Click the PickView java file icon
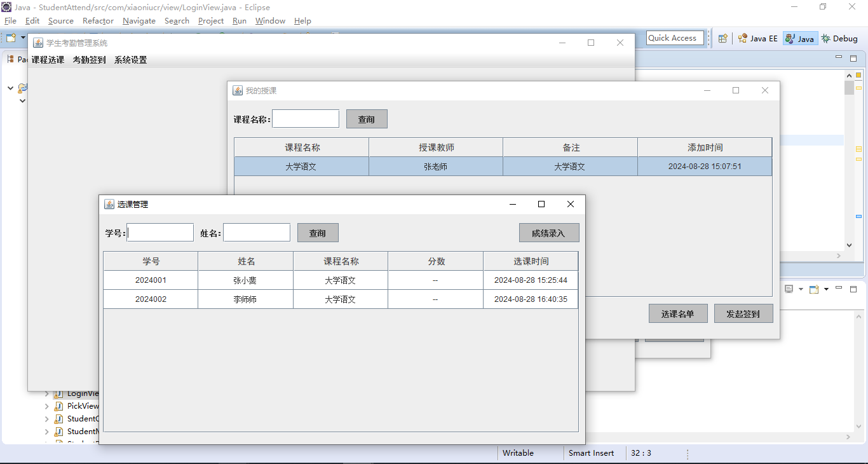The image size is (868, 464). point(58,406)
